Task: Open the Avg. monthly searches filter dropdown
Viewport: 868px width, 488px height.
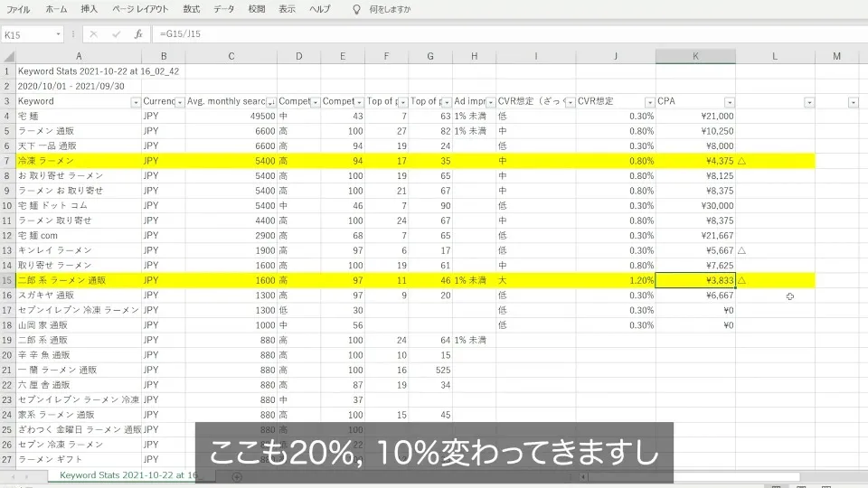Action: [269, 102]
